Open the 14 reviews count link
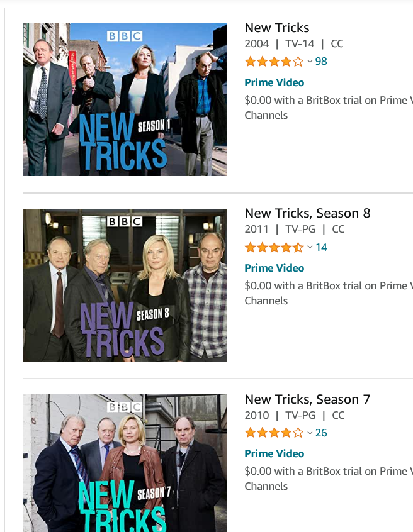The width and height of the screenshot is (413, 532). tap(321, 247)
